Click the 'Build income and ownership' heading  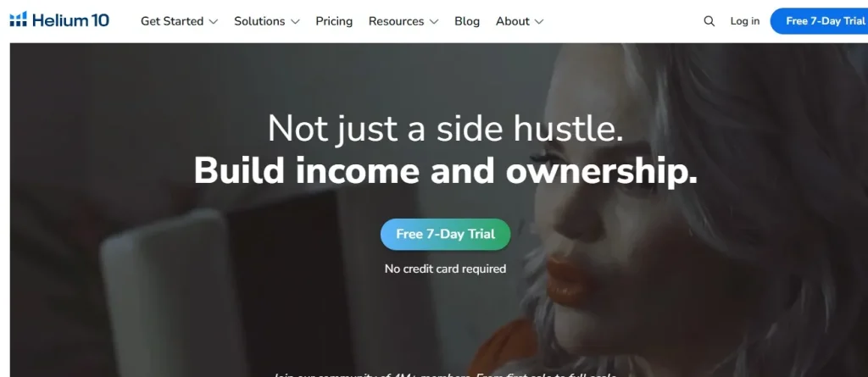coord(445,171)
